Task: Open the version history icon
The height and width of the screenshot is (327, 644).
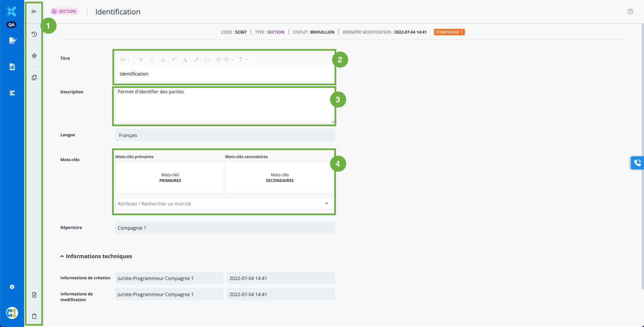Action: (34, 34)
